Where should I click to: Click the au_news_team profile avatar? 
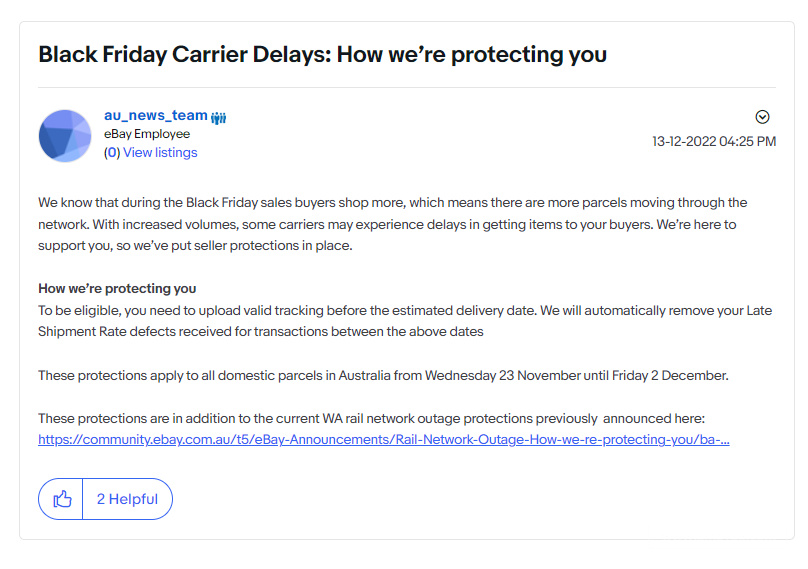tap(65, 135)
